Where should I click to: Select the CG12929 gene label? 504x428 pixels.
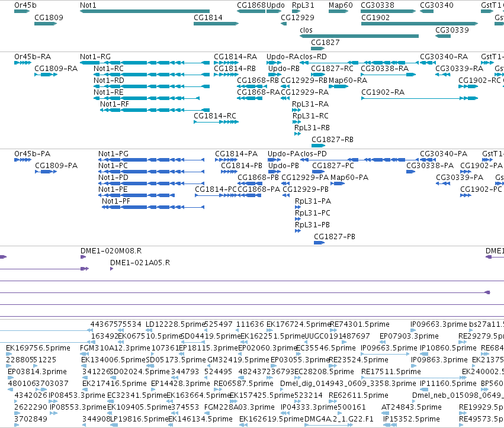click(x=298, y=18)
